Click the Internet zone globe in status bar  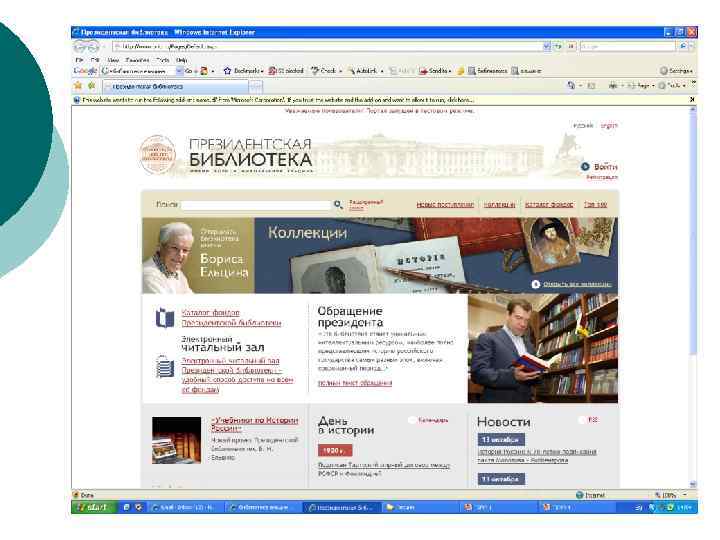(x=579, y=495)
